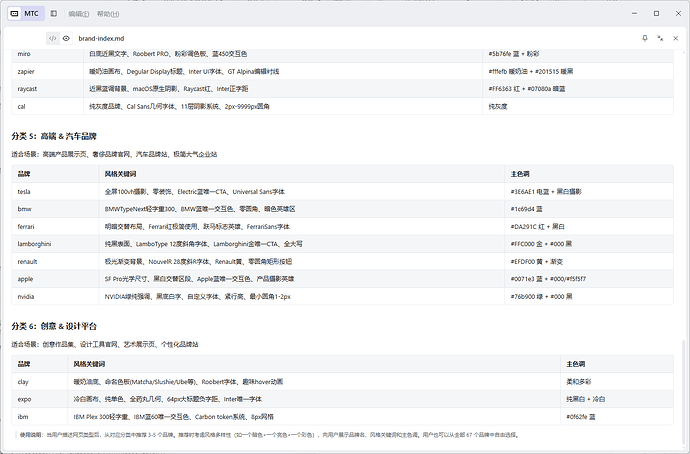Click the lamborghini brand cell

[x=55, y=244]
